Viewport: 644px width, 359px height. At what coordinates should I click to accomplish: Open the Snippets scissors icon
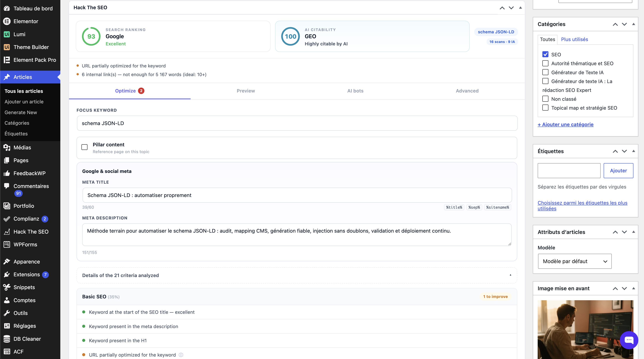[x=7, y=287]
